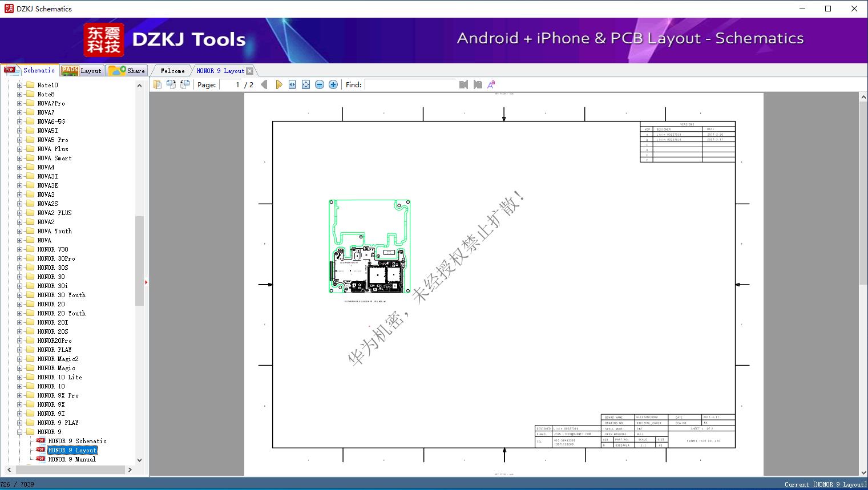Switch to the Welcome tab
Viewport: 868px width, 490px height.
(172, 71)
